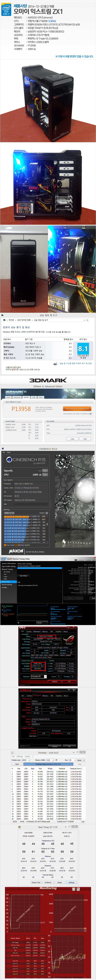Click the Details button in Cinebench ranking
This screenshot has height=980, width=96.
pos(47,513)
